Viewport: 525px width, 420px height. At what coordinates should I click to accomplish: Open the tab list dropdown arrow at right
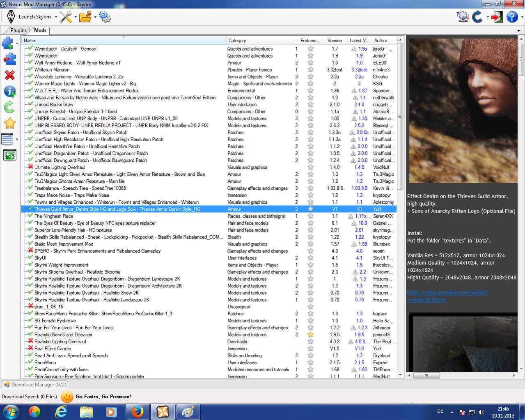[x=519, y=31]
